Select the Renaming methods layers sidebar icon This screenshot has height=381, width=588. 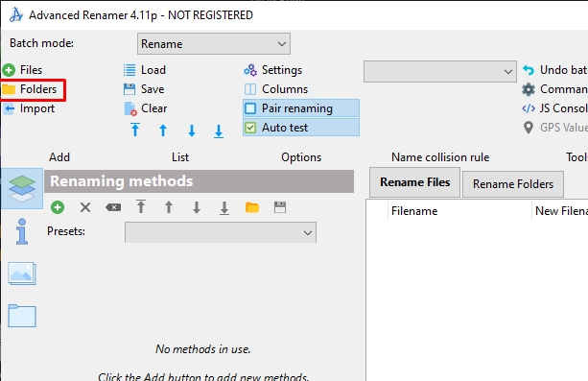(x=22, y=188)
